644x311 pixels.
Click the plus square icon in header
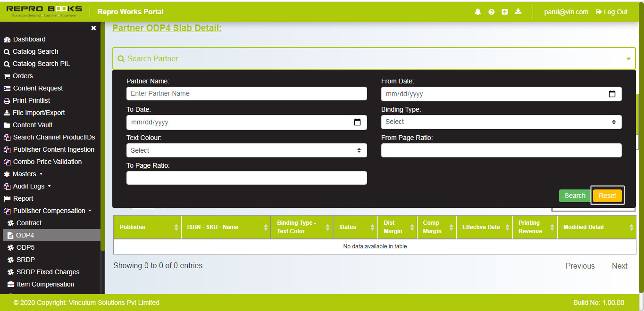[x=504, y=12]
